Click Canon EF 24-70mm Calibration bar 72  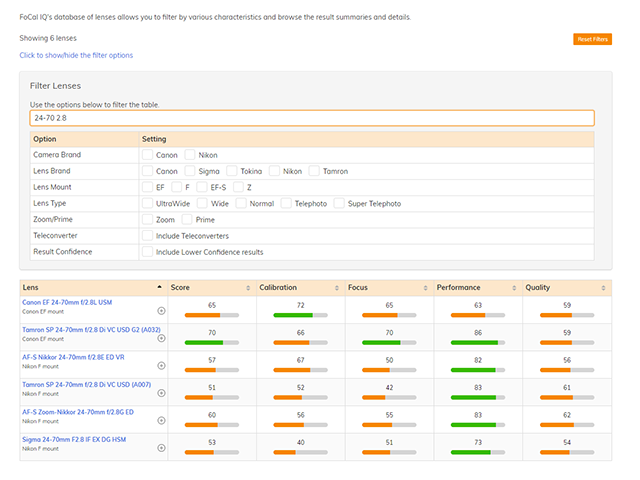tap(300, 315)
